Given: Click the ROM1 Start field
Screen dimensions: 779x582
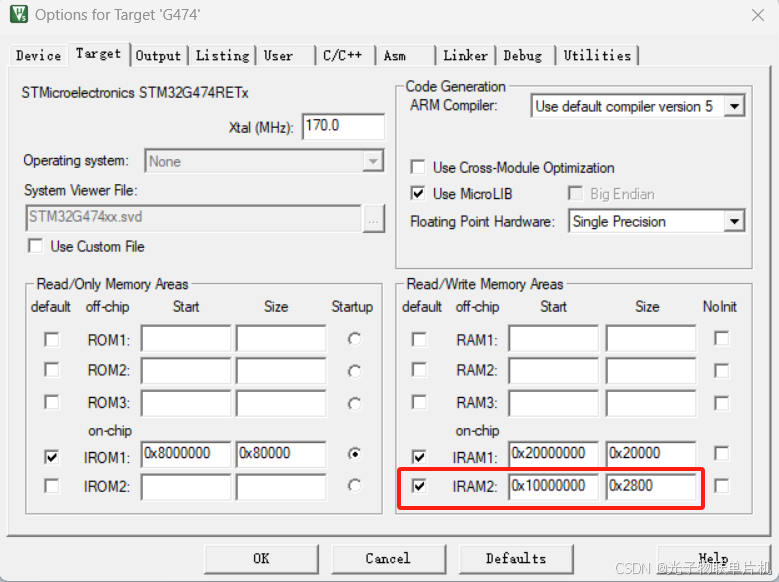Looking at the screenshot, I should click(186, 338).
